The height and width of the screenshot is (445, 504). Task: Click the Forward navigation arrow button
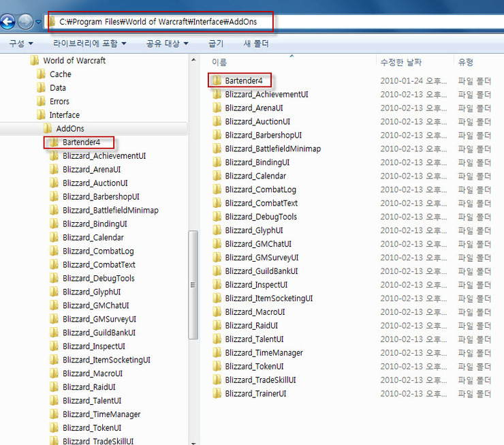pyautogui.click(x=25, y=22)
